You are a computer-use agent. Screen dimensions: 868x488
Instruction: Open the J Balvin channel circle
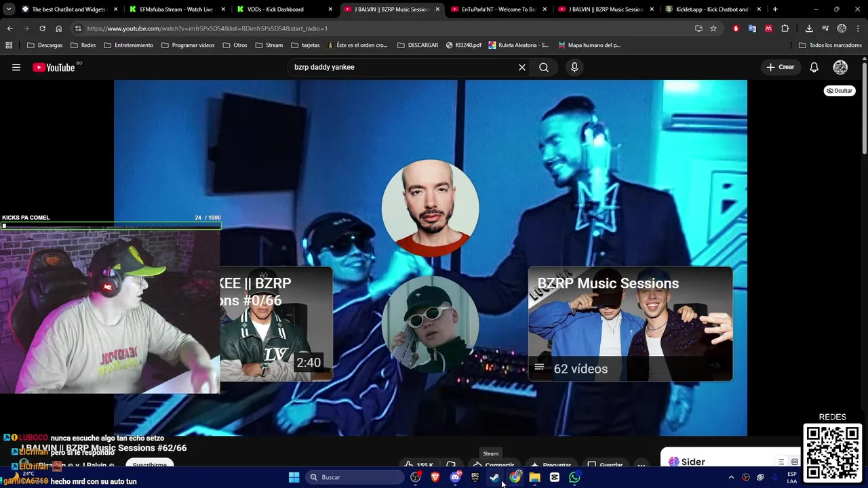pos(430,208)
